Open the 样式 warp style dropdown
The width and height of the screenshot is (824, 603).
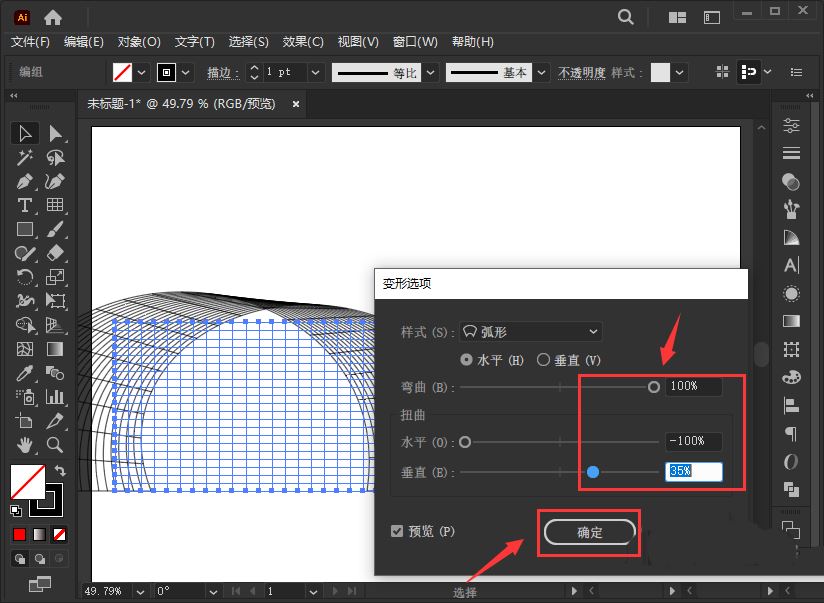(530, 331)
